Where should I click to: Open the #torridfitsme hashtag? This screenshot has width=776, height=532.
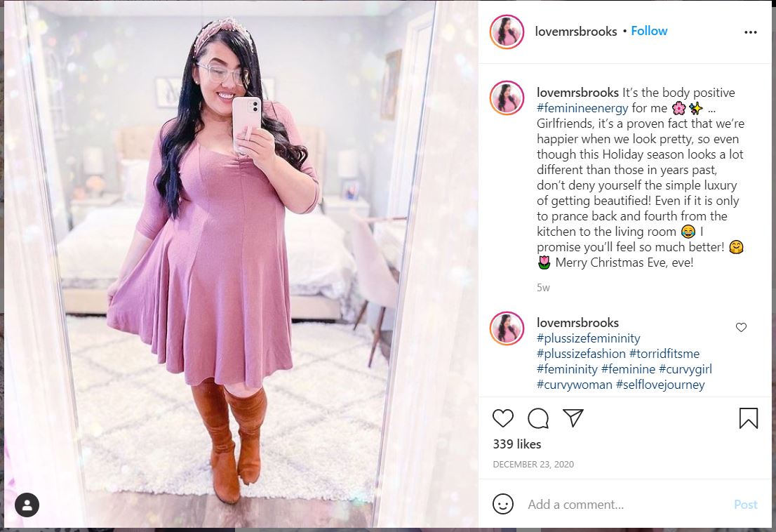click(x=664, y=353)
